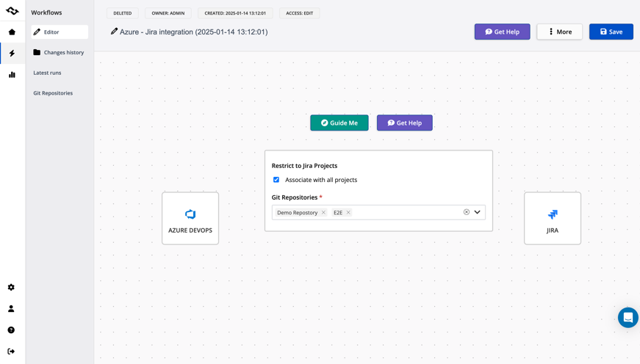Image resolution: width=640 pixels, height=364 pixels.
Task: Click the E2E tag text
Action: tap(338, 212)
